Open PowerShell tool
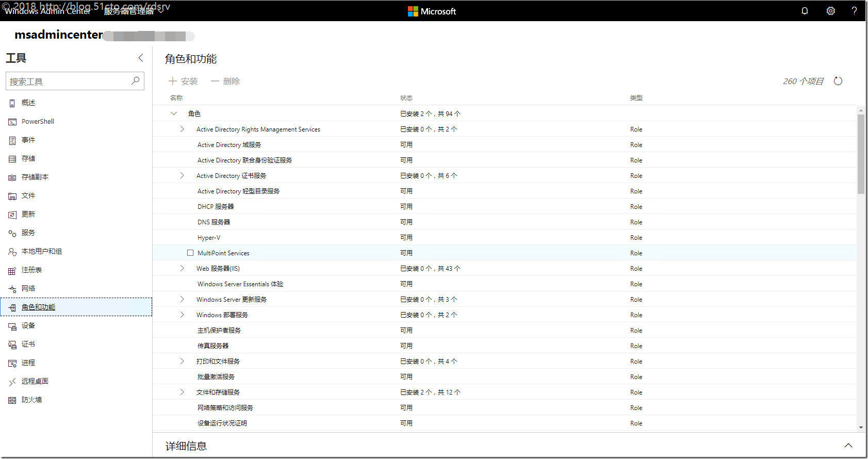The height and width of the screenshot is (459, 868). [76, 122]
